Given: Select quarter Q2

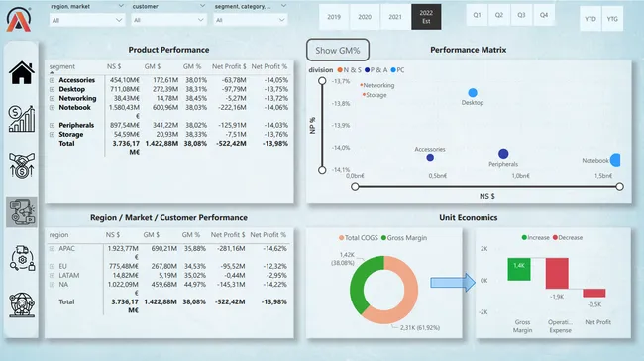Looking at the screenshot, I should click(x=499, y=15).
